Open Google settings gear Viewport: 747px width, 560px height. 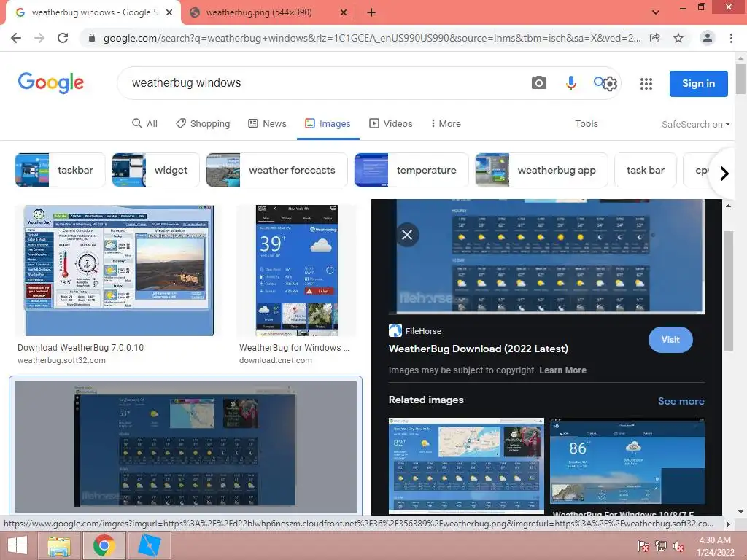pyautogui.click(x=610, y=85)
